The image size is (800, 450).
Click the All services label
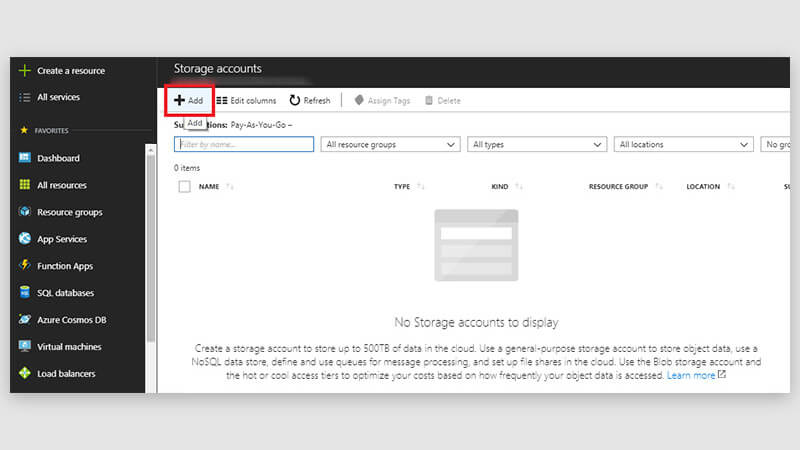tap(58, 97)
